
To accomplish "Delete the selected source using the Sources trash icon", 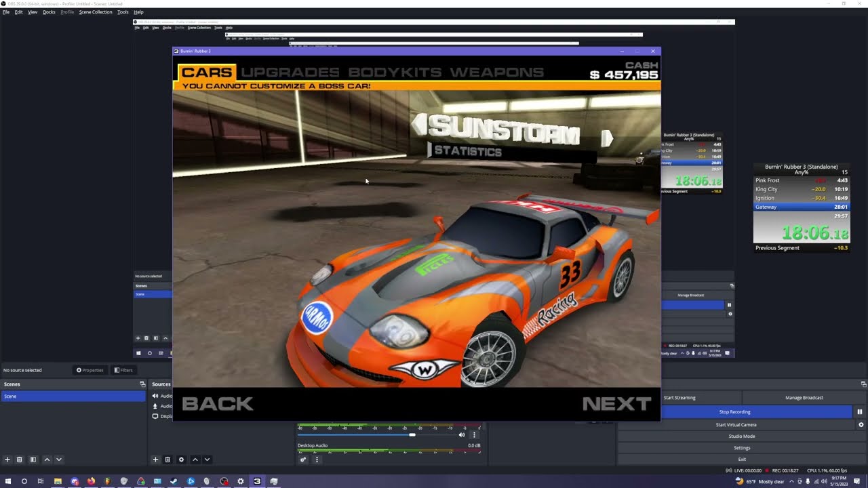I will tap(167, 460).
